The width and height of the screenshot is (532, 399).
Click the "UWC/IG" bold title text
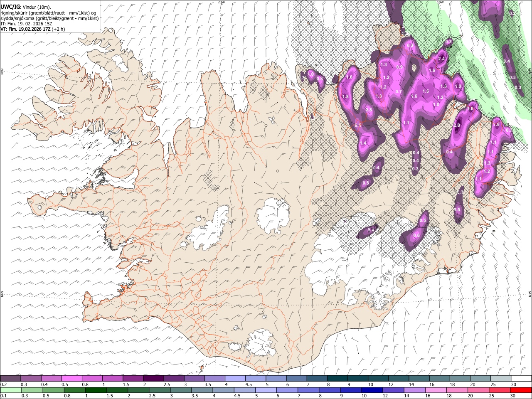(10, 7)
